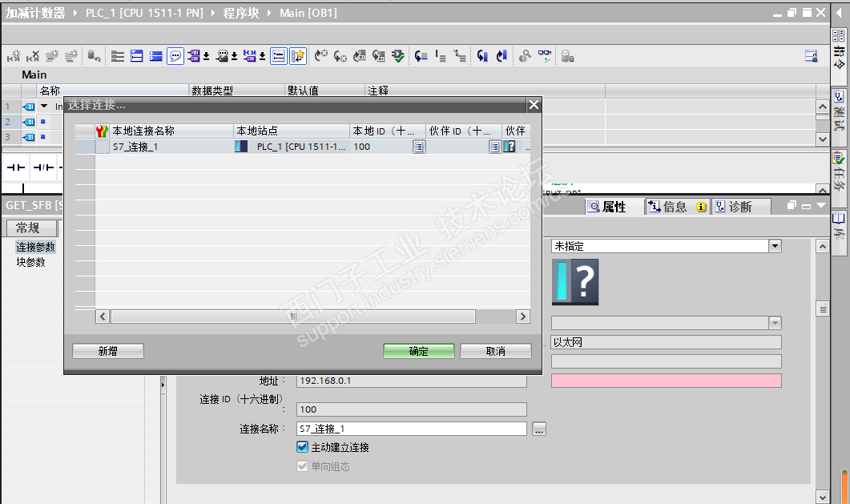Switch to the 信息 tab
850x504 pixels.
pyautogui.click(x=676, y=207)
